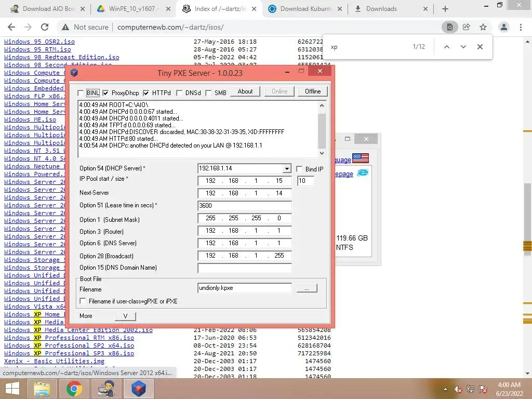
Task: Enable the BINL checkbox
Action: point(81,93)
